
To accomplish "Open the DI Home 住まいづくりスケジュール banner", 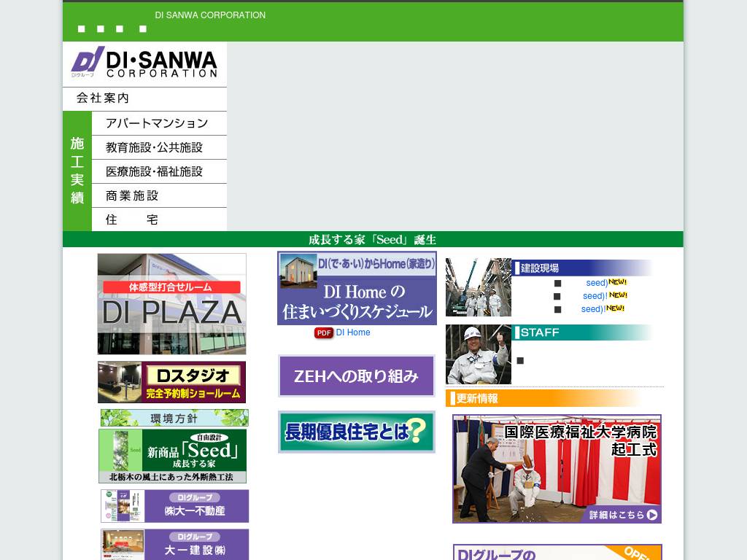I will point(357,288).
